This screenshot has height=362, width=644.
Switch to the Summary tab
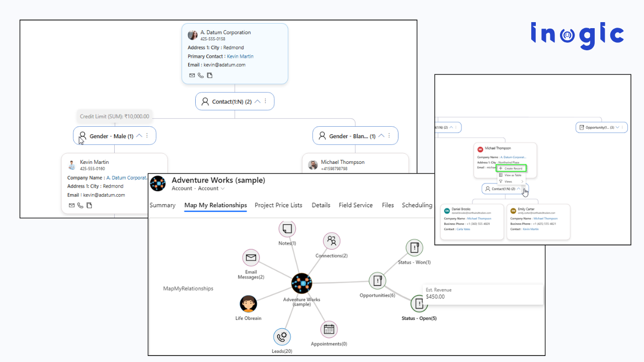point(162,205)
